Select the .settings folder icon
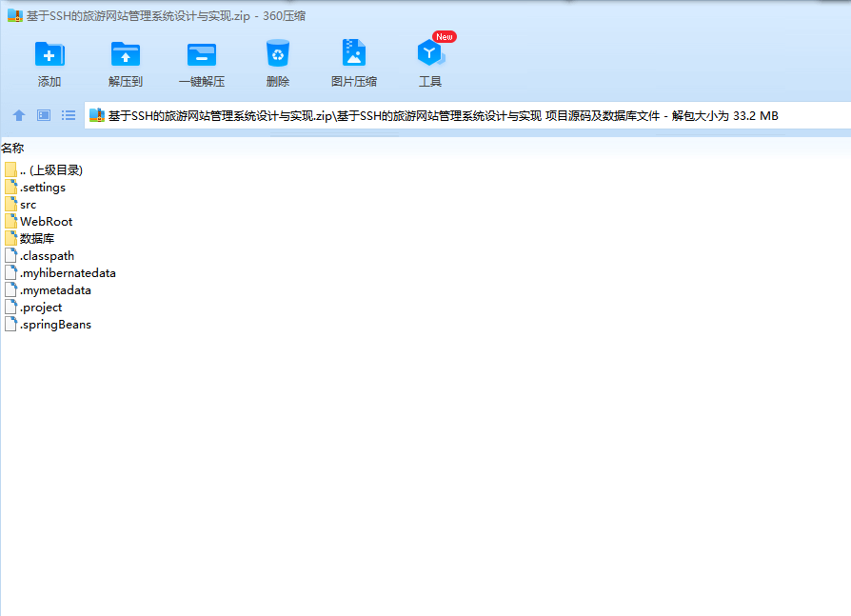This screenshot has width=851, height=616. [x=10, y=188]
